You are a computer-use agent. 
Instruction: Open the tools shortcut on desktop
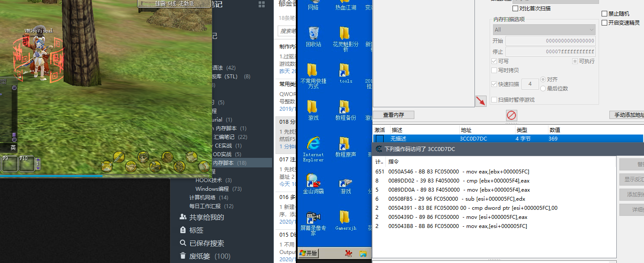click(345, 73)
